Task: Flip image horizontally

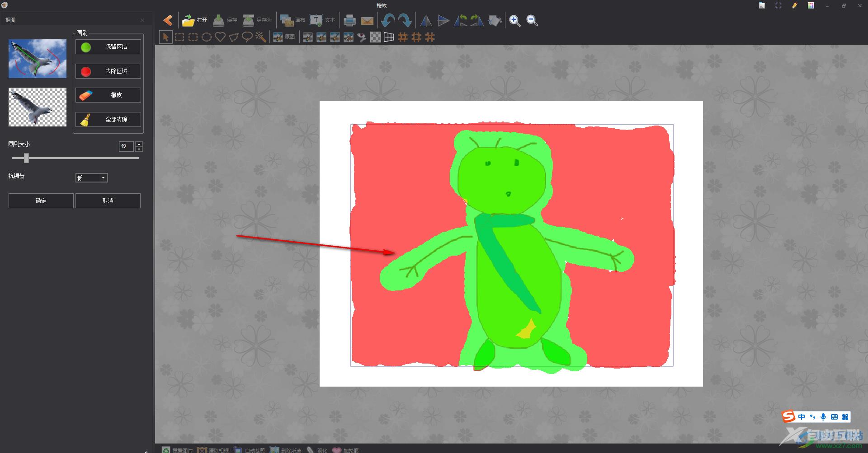Action: tap(426, 20)
